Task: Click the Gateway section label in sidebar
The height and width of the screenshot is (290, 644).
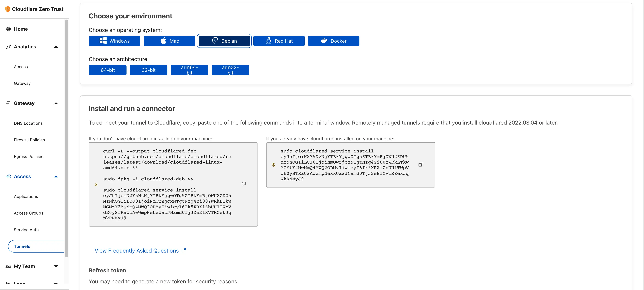Action: [x=24, y=103]
